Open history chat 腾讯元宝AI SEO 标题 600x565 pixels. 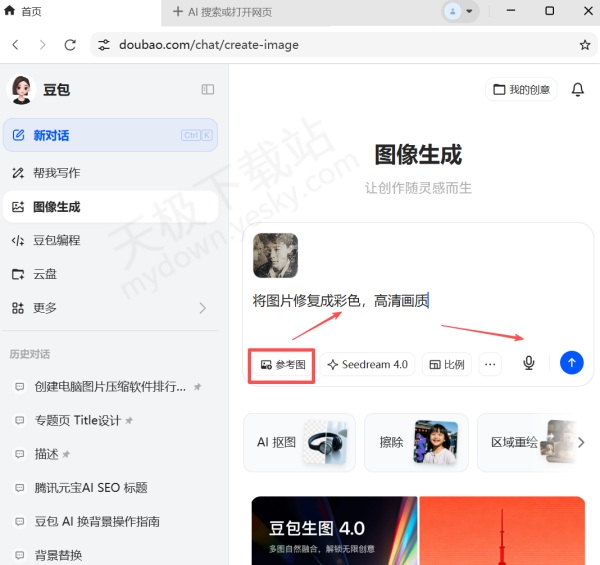click(91, 488)
